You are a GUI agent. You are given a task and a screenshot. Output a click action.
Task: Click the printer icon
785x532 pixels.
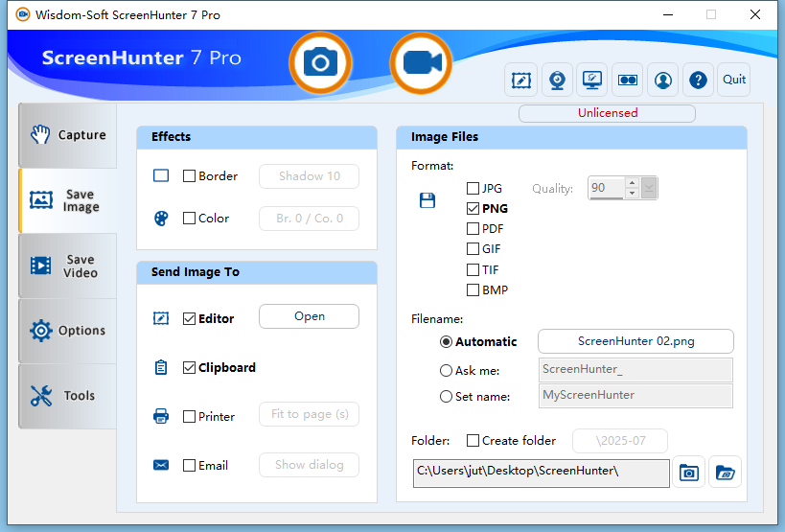pos(161,416)
